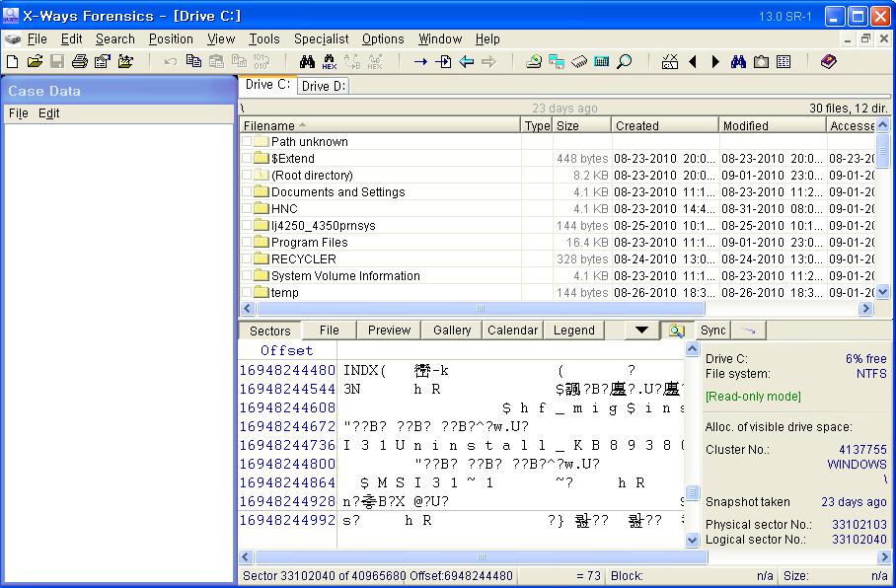Image resolution: width=896 pixels, height=588 pixels.
Task: Open Find Hex Values binoculars HEX icon
Action: pyautogui.click(x=330, y=62)
